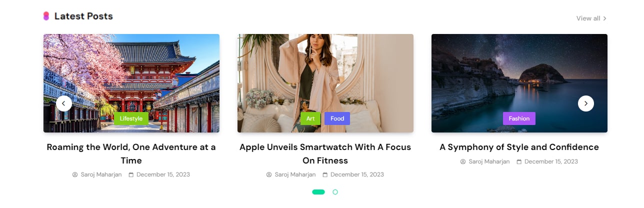Image resolution: width=644 pixels, height=208 pixels.
Task: Click the calendar icon under Apple Unveils Smartwatch post
Action: point(325,174)
